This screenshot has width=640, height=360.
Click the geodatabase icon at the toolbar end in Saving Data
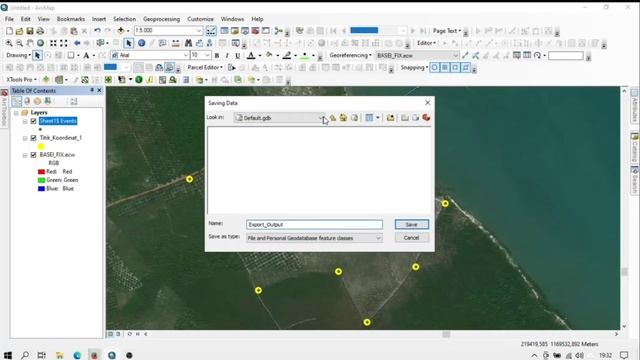click(426, 118)
